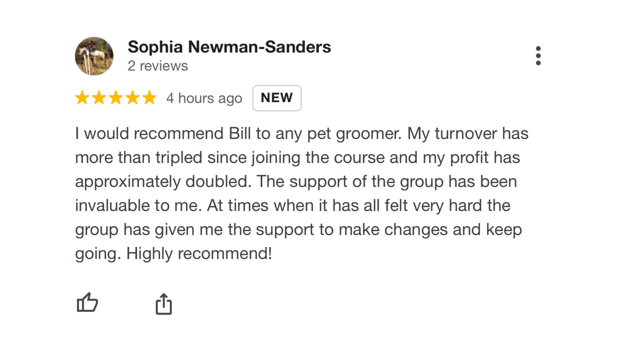The height and width of the screenshot is (362, 644).
Task: Click the "4 hours ago" timestamp
Action: [x=204, y=98]
